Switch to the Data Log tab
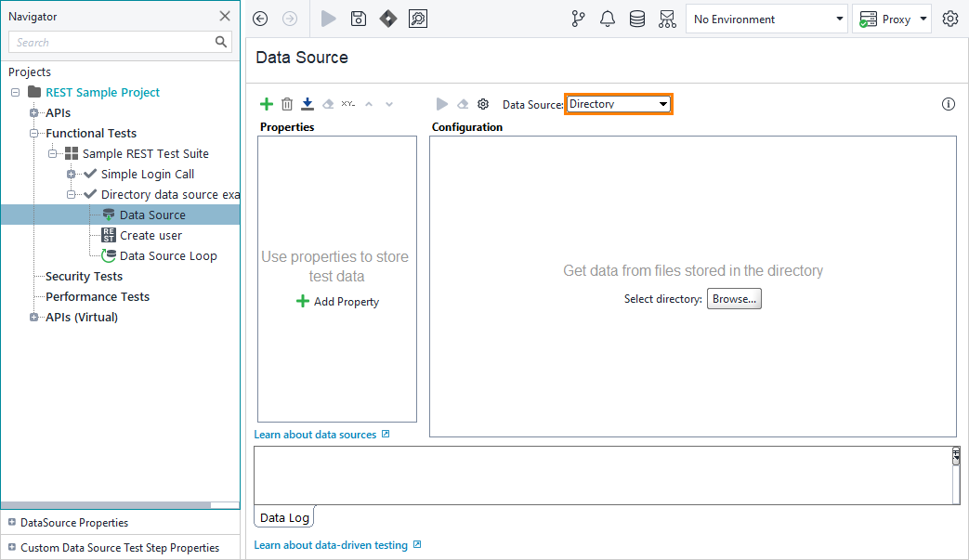 [x=282, y=516]
